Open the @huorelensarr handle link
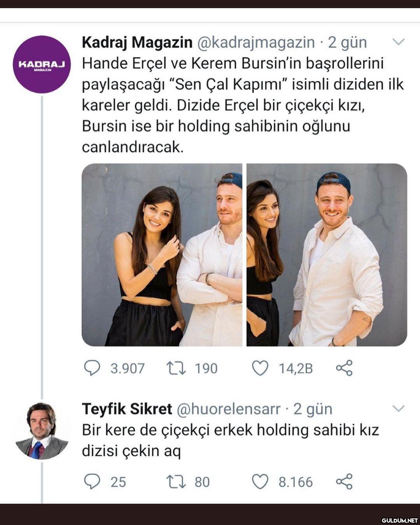This screenshot has height=525, width=420. tap(228, 409)
